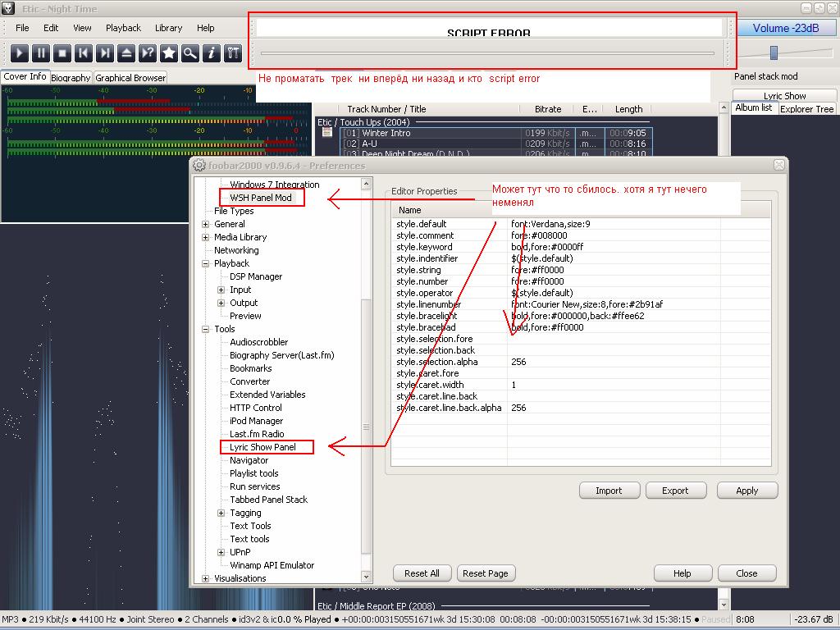Open the View menu
Image resolution: width=840 pixels, height=630 pixels.
[x=82, y=28]
